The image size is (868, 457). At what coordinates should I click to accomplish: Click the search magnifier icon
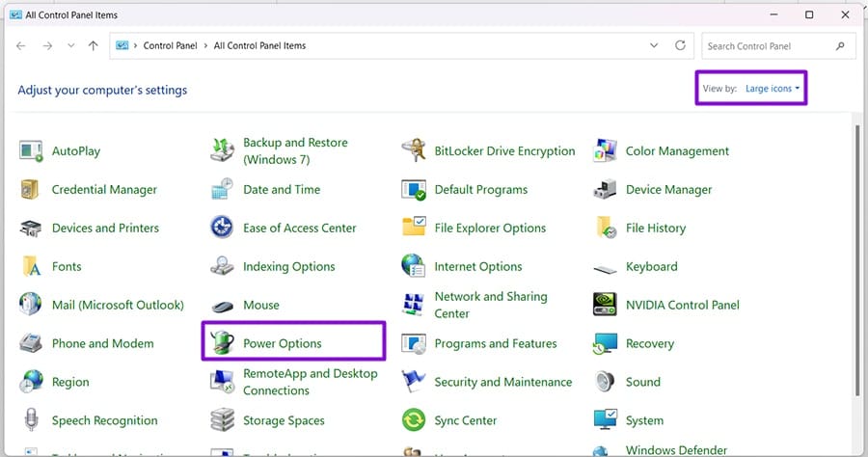click(x=840, y=46)
